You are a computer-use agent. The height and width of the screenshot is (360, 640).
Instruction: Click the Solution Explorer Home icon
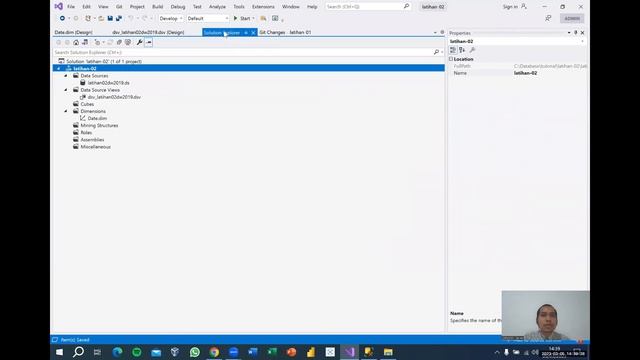point(76,42)
